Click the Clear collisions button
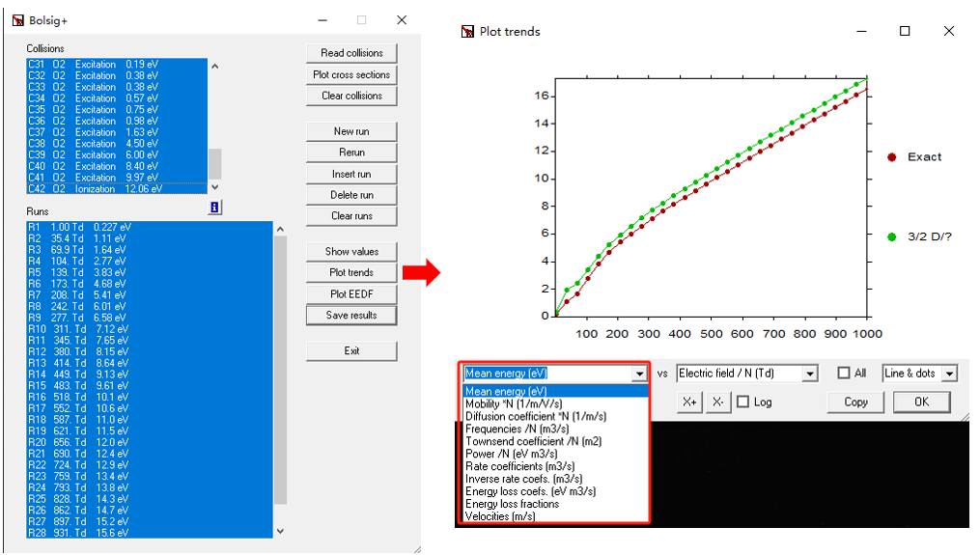The width and height of the screenshot is (980, 555). click(x=351, y=96)
